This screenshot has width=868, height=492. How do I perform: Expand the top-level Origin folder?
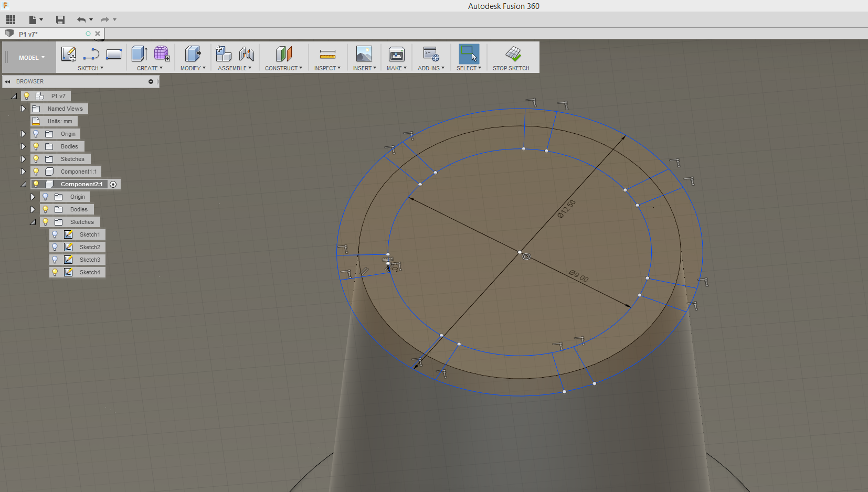23,134
